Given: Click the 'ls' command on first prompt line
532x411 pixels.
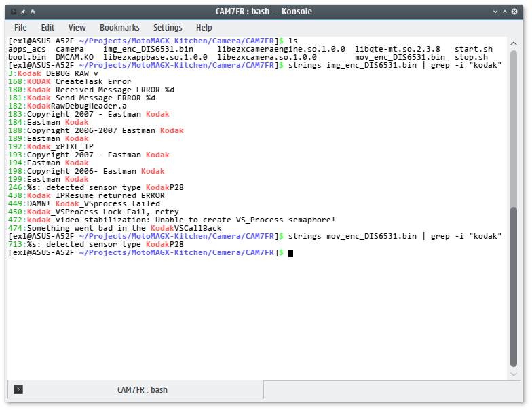Looking at the screenshot, I should tap(293, 41).
